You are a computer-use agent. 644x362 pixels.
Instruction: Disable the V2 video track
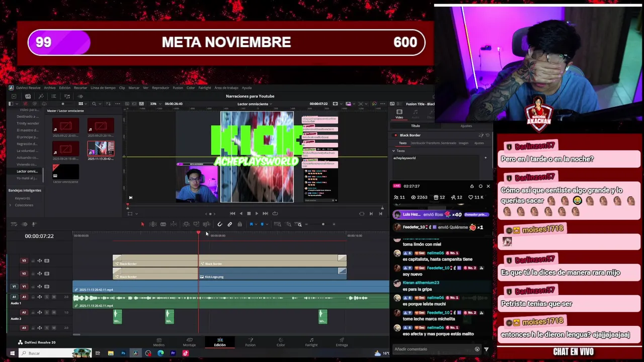47,274
